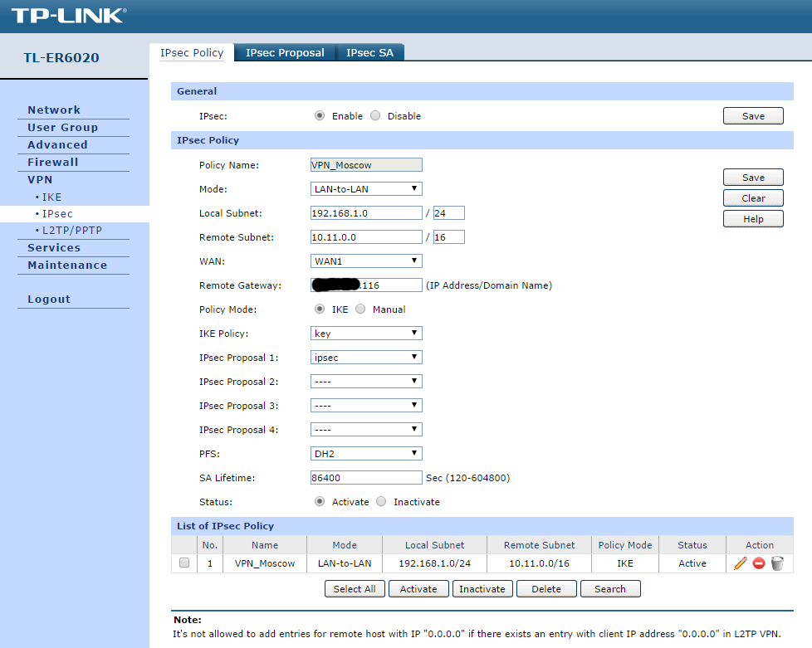
Task: Select the Disable radio for IPsec
Action: click(x=375, y=115)
